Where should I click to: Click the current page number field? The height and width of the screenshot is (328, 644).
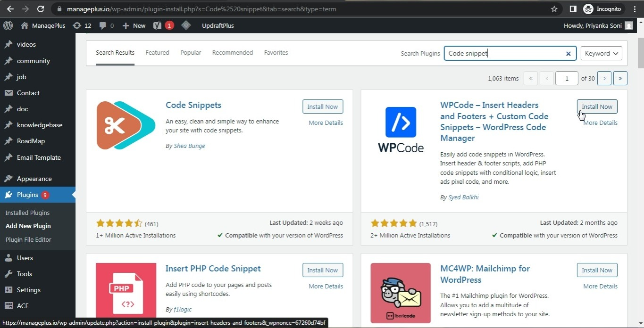pos(567,78)
